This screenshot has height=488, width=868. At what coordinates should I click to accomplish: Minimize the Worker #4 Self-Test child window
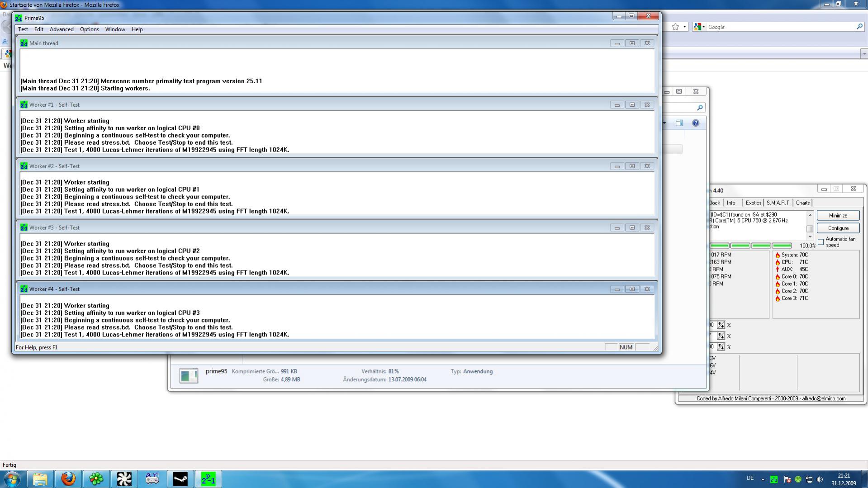pos(617,289)
